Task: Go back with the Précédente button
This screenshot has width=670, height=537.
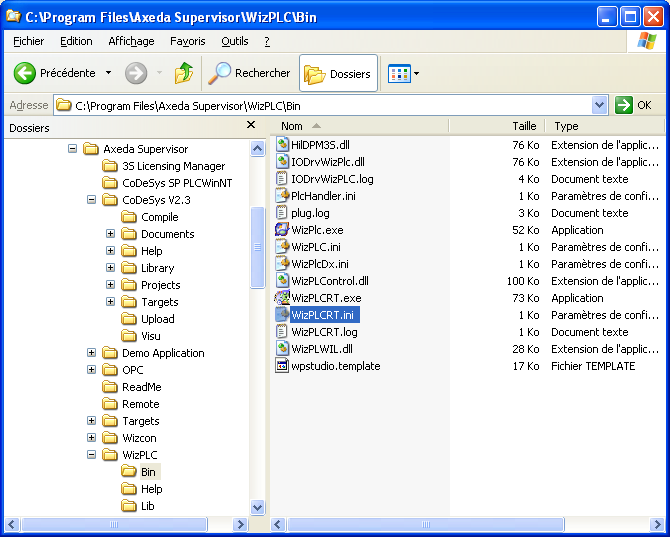Action: tap(54, 73)
